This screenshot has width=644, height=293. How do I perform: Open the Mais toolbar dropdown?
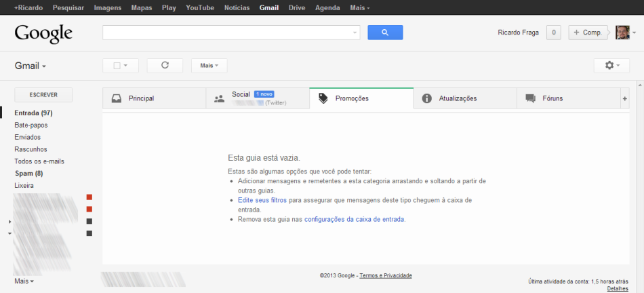(x=209, y=65)
